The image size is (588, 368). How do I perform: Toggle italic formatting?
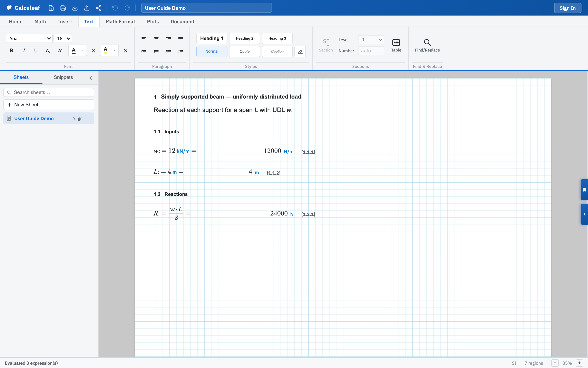(24, 50)
